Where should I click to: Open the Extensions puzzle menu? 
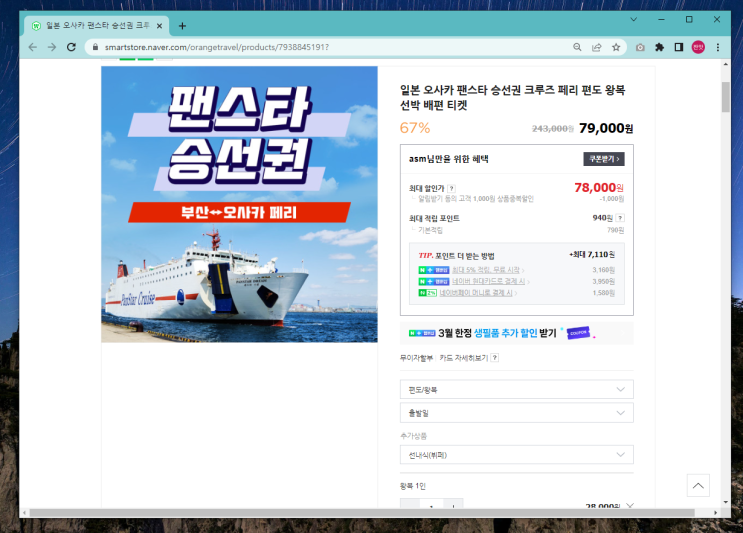660,47
